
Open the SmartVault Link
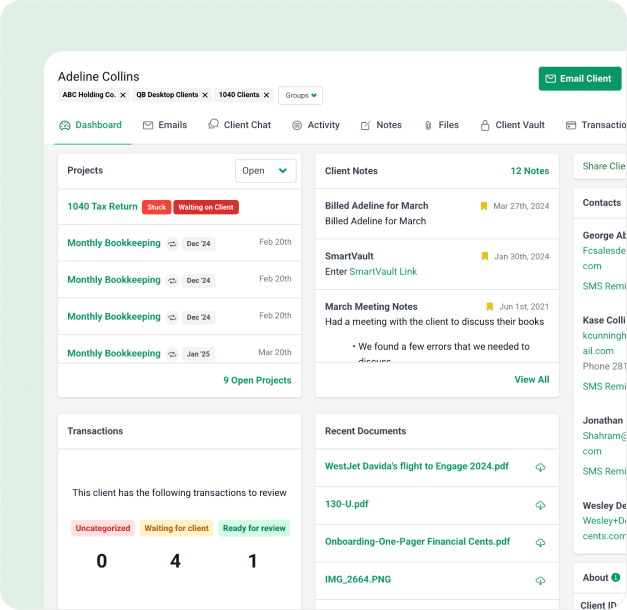pos(383,272)
